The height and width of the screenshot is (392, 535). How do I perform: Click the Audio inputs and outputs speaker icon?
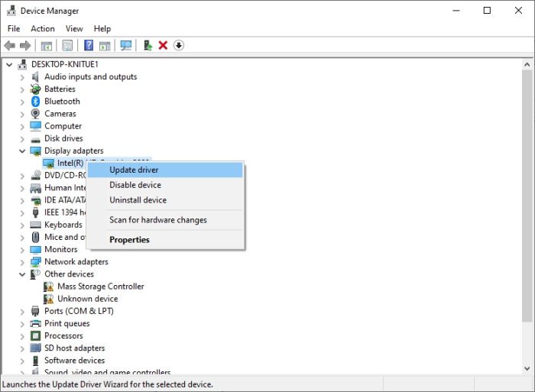[x=35, y=76]
